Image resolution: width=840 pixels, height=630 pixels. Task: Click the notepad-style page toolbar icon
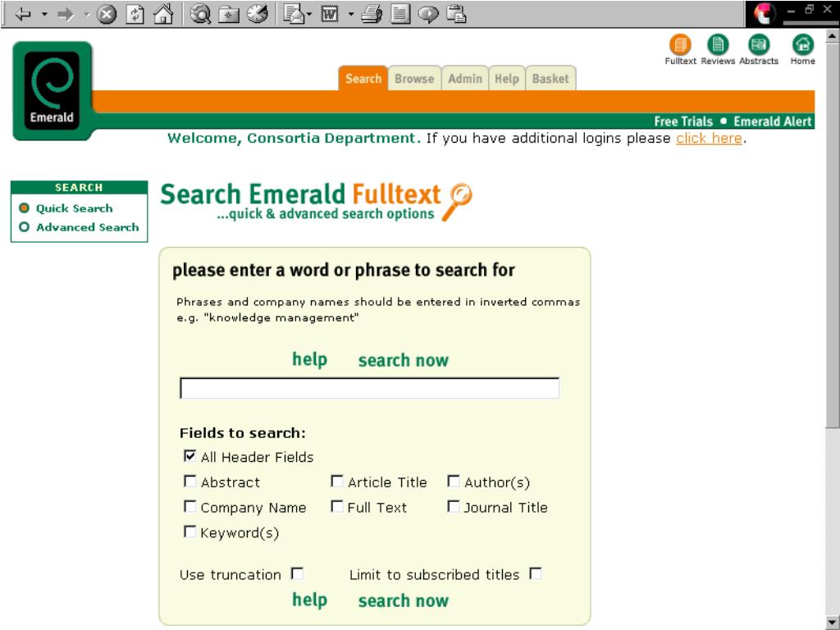pyautogui.click(x=399, y=14)
